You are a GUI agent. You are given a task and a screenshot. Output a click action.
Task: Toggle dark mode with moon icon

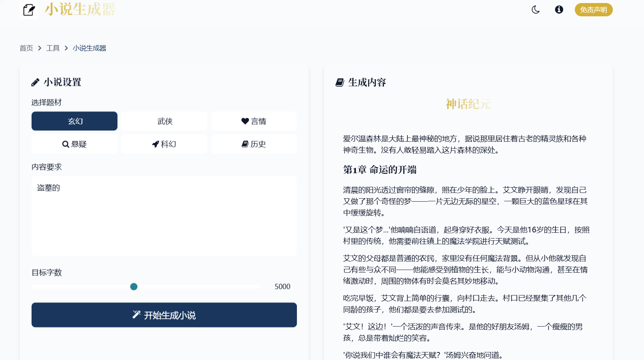[535, 9]
